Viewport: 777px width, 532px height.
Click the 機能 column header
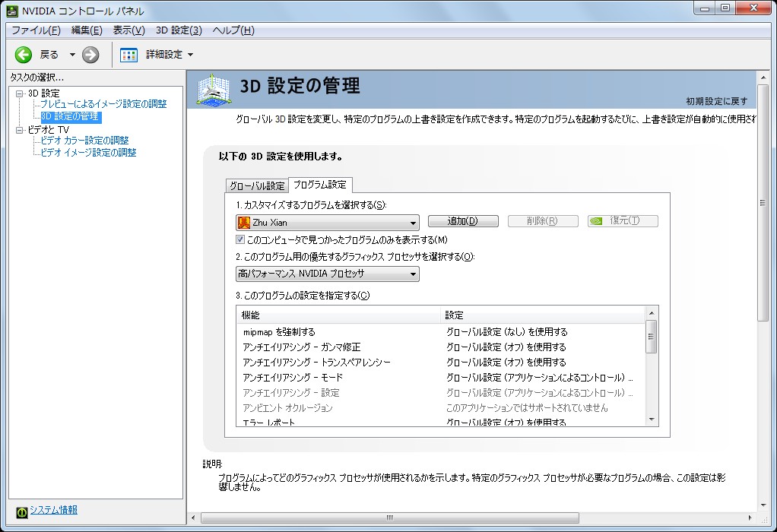click(x=339, y=315)
